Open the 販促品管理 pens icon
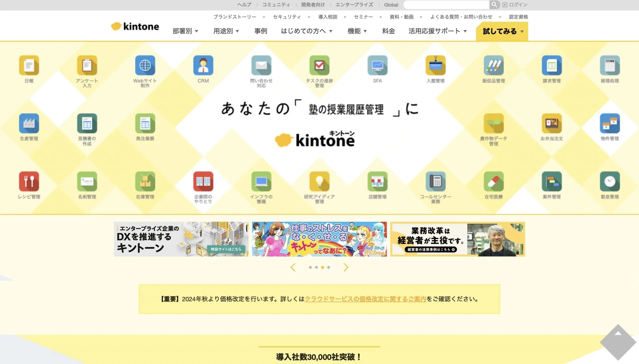The height and width of the screenshot is (364, 639). 493,65
